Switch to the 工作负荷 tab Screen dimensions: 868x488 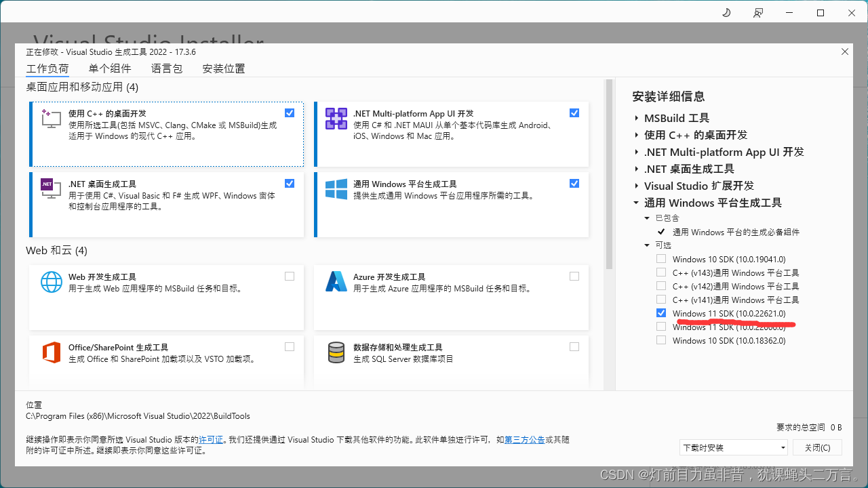(47, 68)
